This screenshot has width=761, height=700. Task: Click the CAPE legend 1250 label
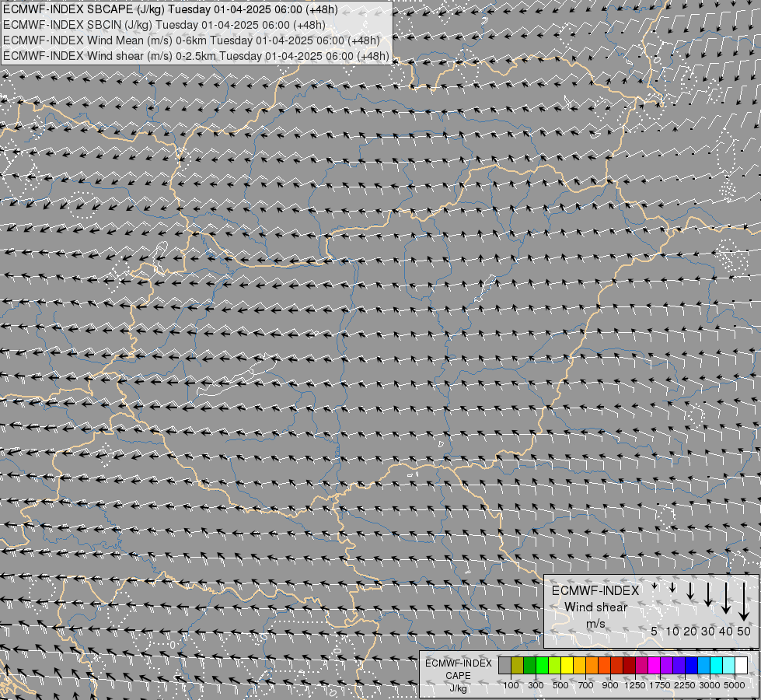pyautogui.click(x=635, y=685)
